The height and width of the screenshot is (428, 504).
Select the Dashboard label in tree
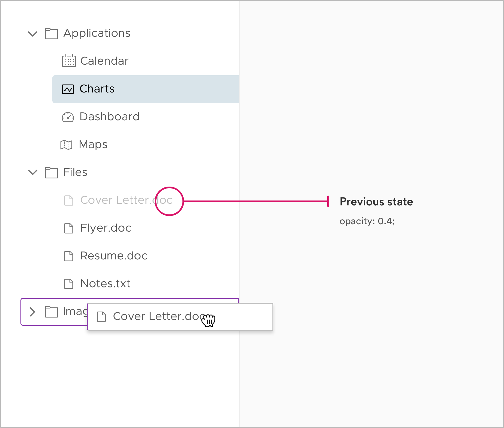pyautogui.click(x=109, y=117)
